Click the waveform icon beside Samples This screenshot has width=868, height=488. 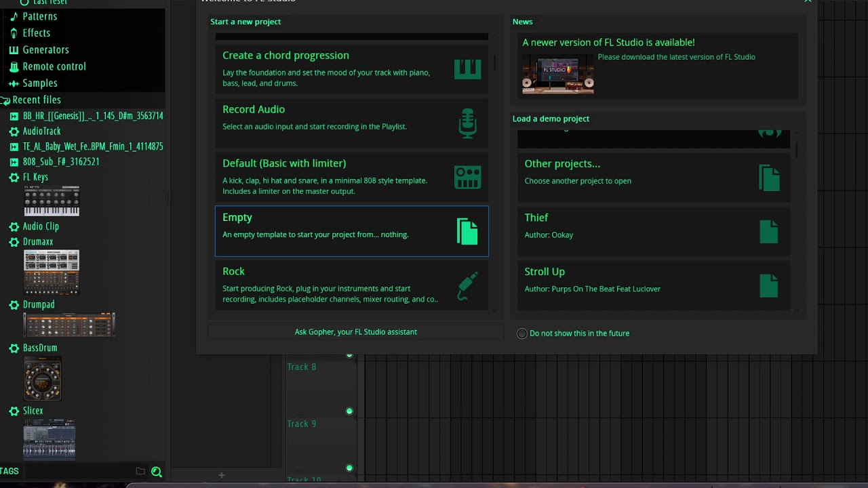(14, 83)
